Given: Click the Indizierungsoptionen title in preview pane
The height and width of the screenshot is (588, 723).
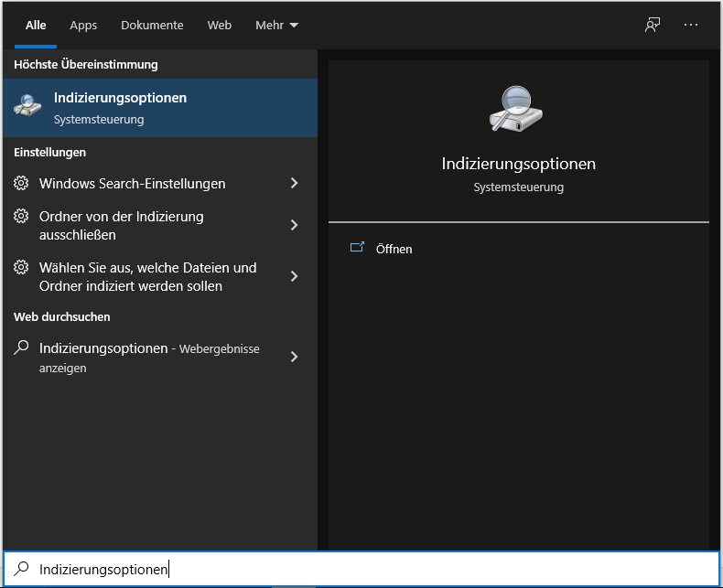Looking at the screenshot, I should [518, 164].
